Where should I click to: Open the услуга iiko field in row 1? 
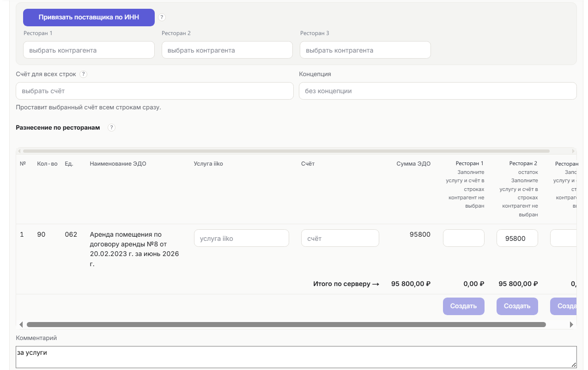click(x=242, y=238)
